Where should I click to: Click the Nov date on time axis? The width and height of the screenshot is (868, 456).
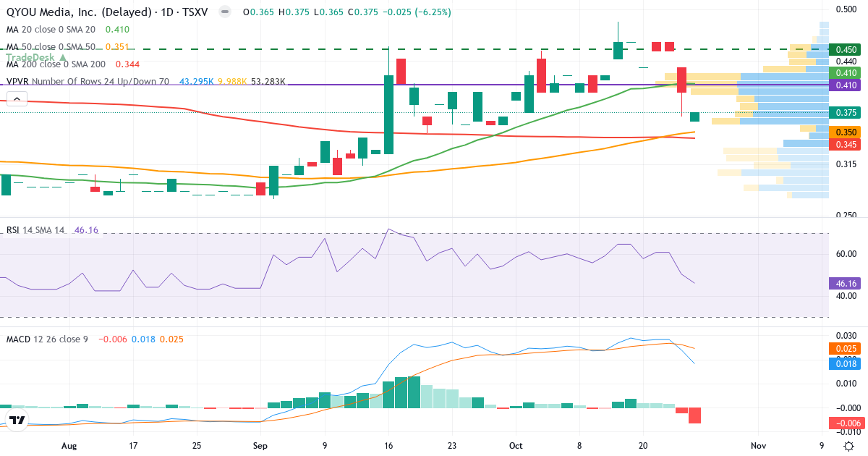pos(757,446)
